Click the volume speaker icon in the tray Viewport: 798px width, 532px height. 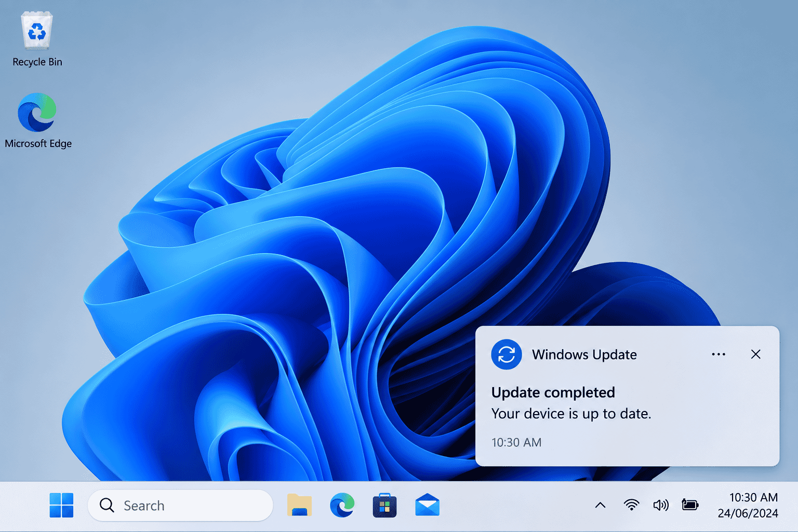660,505
